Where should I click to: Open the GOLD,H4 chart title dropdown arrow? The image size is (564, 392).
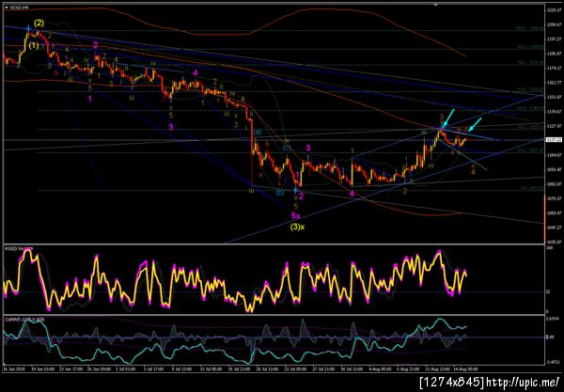[x=7, y=8]
